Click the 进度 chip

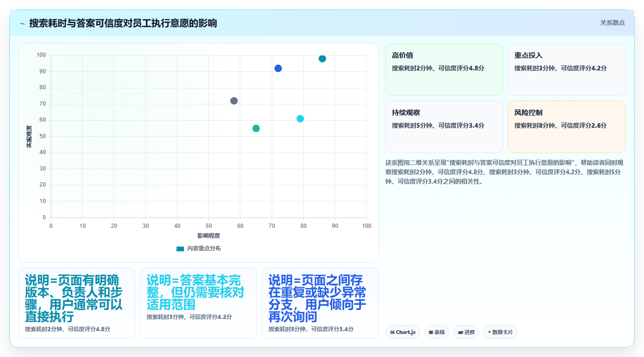pos(466,332)
